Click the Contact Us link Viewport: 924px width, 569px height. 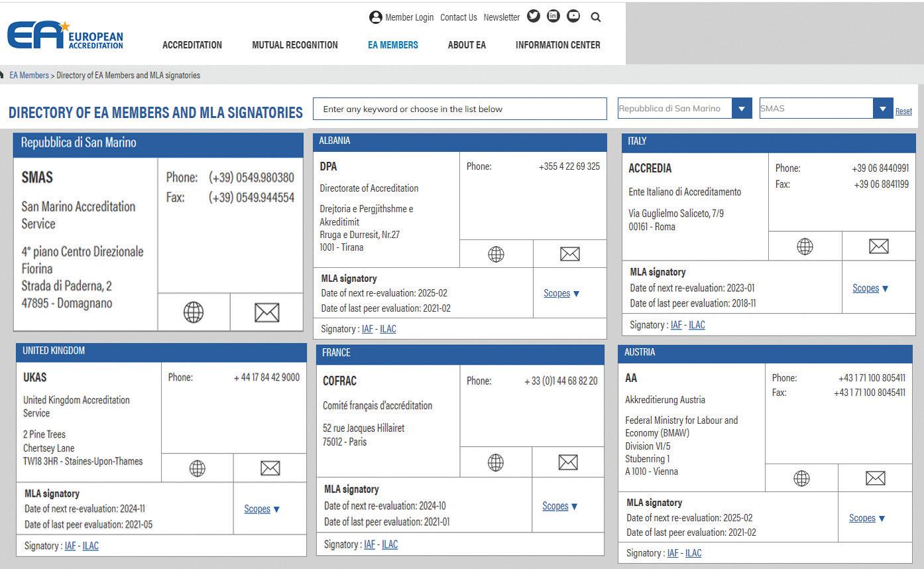point(459,17)
